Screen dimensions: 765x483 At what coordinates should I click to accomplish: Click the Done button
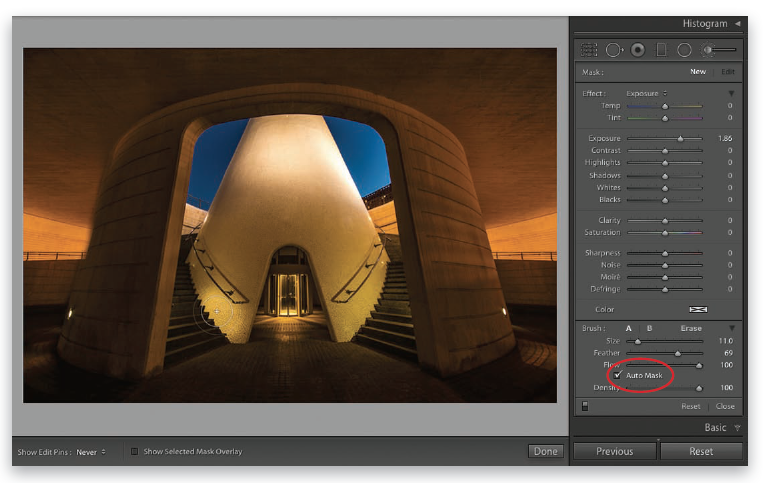click(546, 452)
